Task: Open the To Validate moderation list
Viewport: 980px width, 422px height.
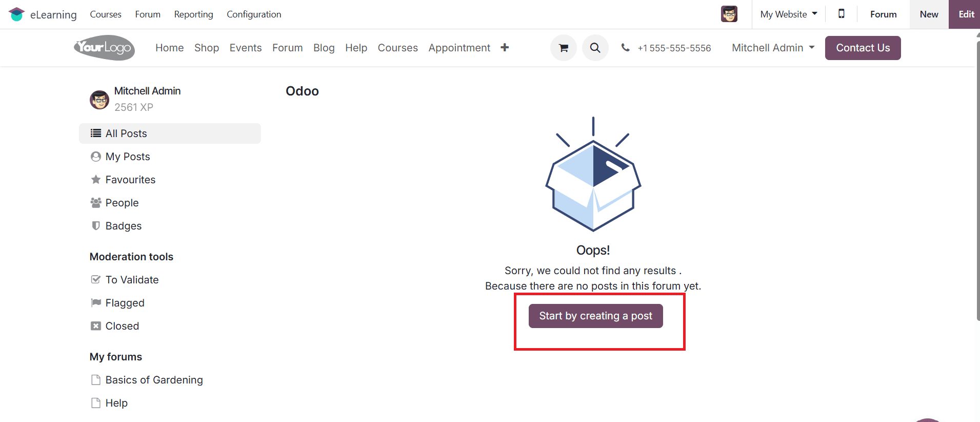Action: 132,280
